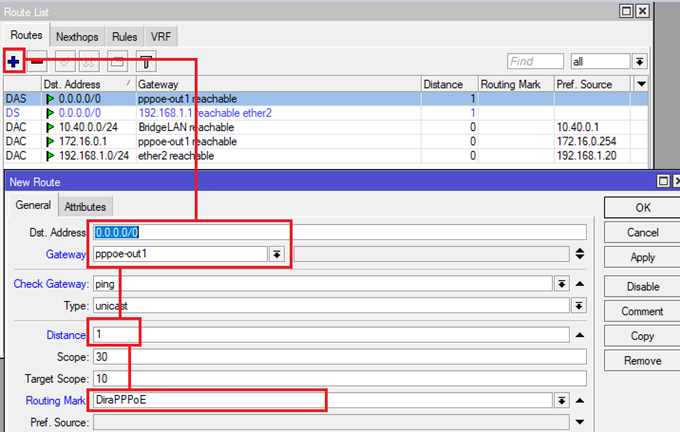
Task: Open the VRF tab
Action: pos(160,37)
